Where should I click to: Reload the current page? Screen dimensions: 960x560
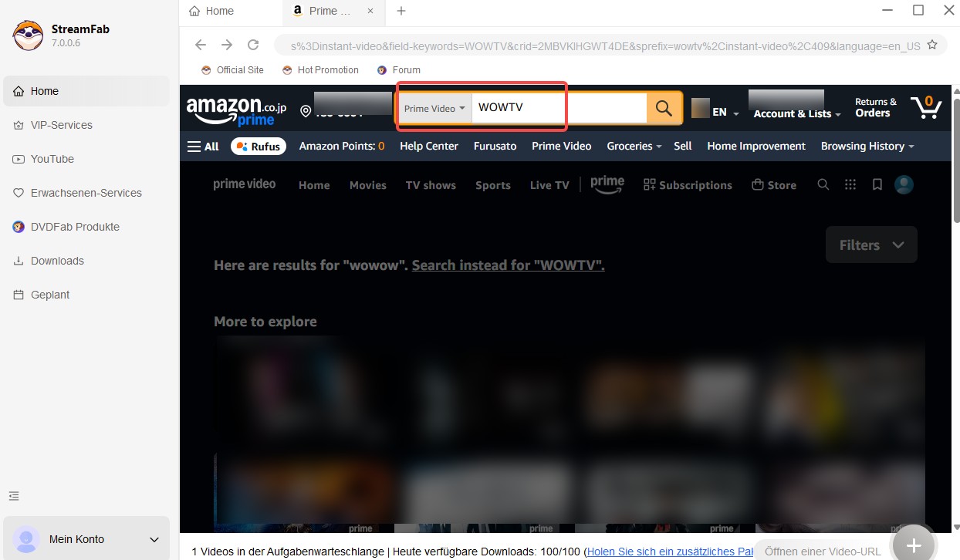[253, 45]
